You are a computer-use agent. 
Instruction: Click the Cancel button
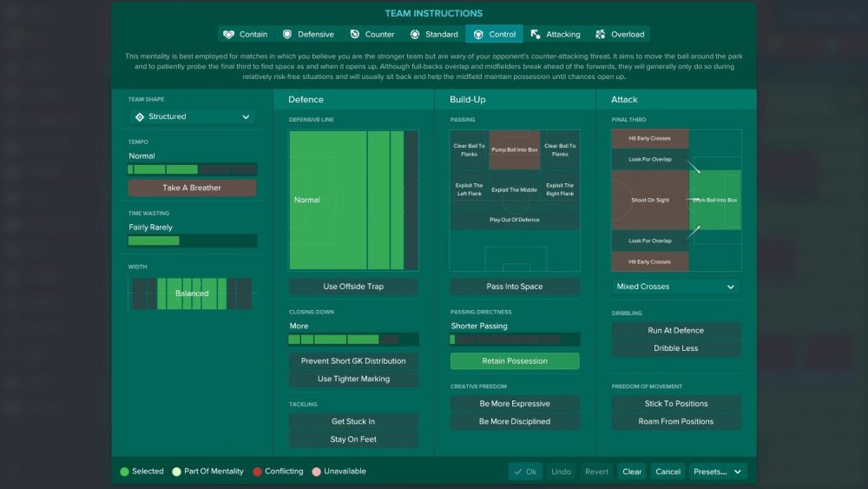point(667,472)
